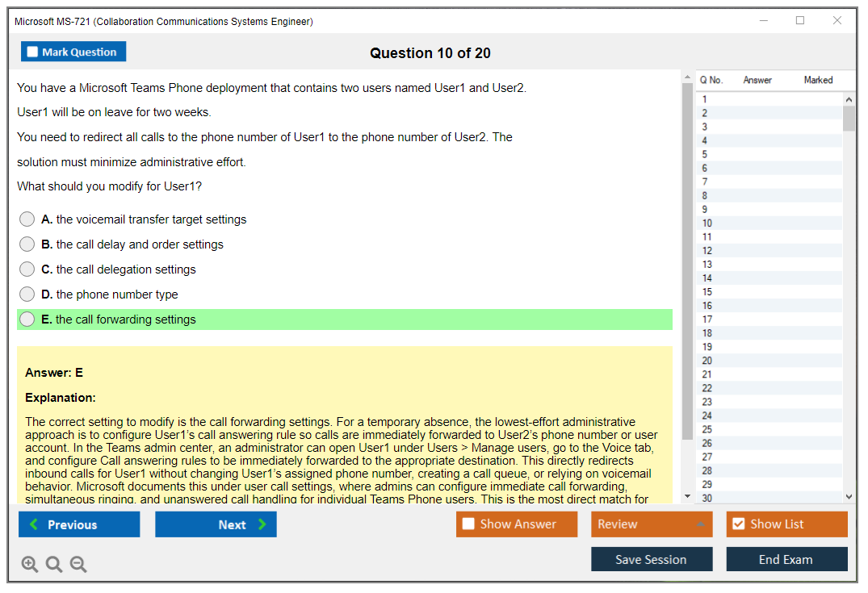
Task: Click the right arrow on the Next button
Action: click(262, 524)
